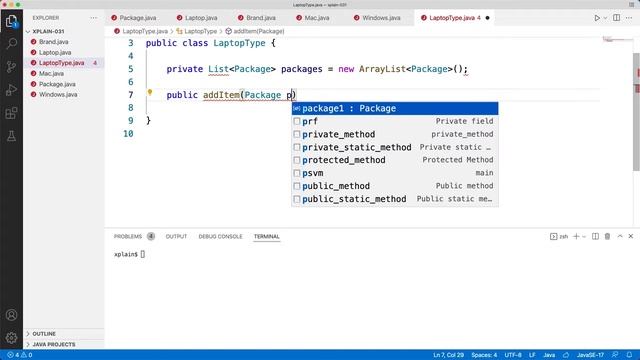640x360 pixels.
Task: Open the Run and Debug view
Action: click(11, 90)
